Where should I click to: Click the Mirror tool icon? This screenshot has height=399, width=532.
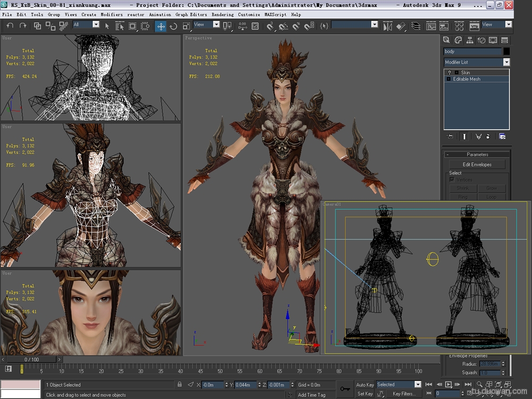click(x=388, y=26)
